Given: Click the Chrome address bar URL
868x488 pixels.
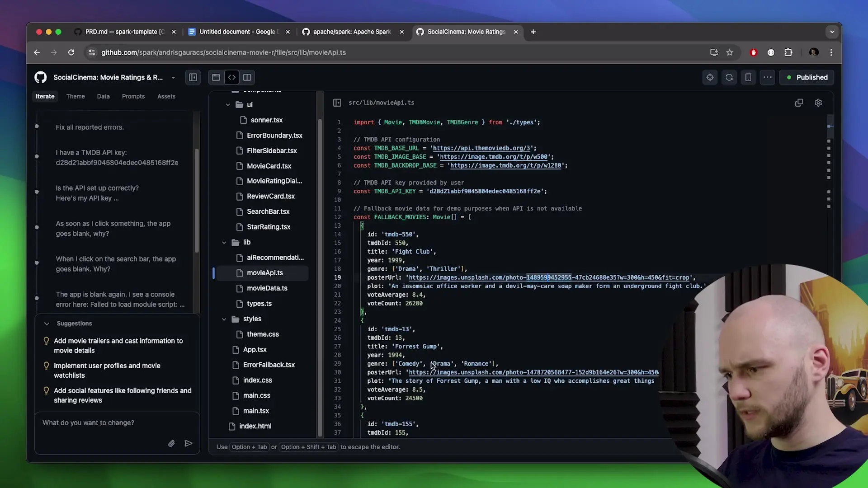Looking at the screenshot, I should [223, 52].
